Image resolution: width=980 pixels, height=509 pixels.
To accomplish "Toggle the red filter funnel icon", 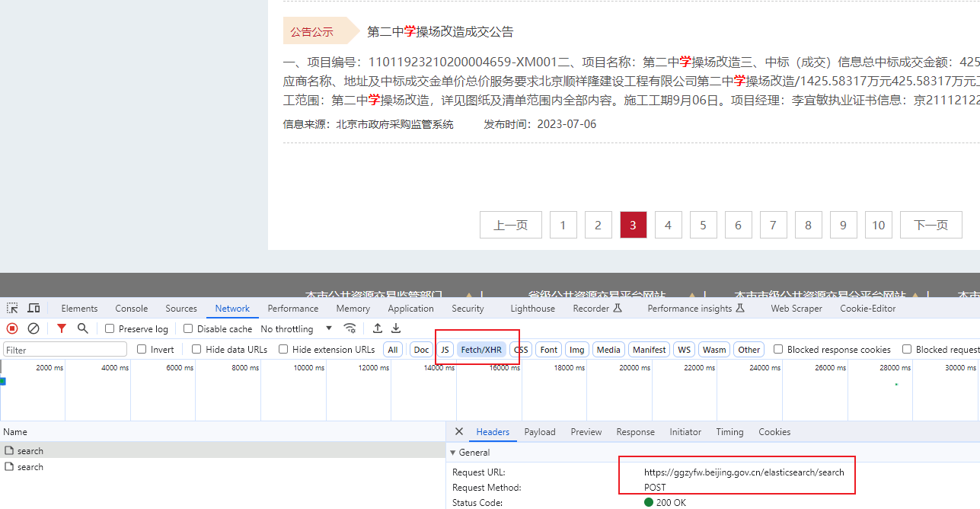I will (x=62, y=328).
